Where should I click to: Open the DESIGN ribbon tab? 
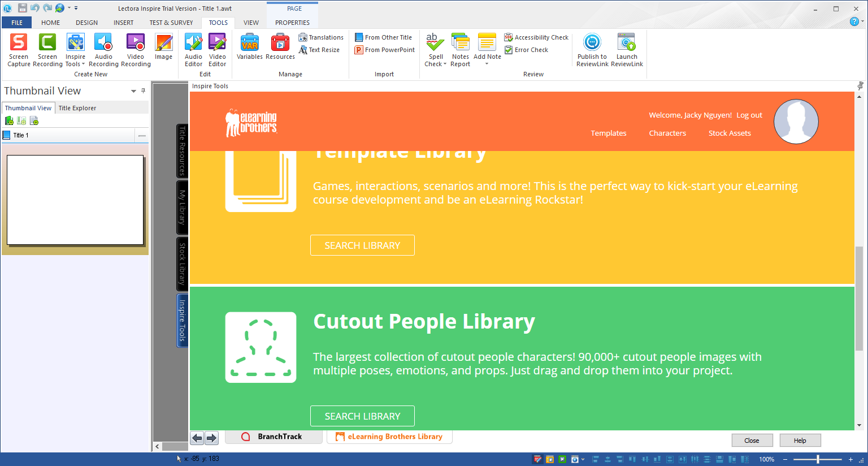click(x=86, y=23)
